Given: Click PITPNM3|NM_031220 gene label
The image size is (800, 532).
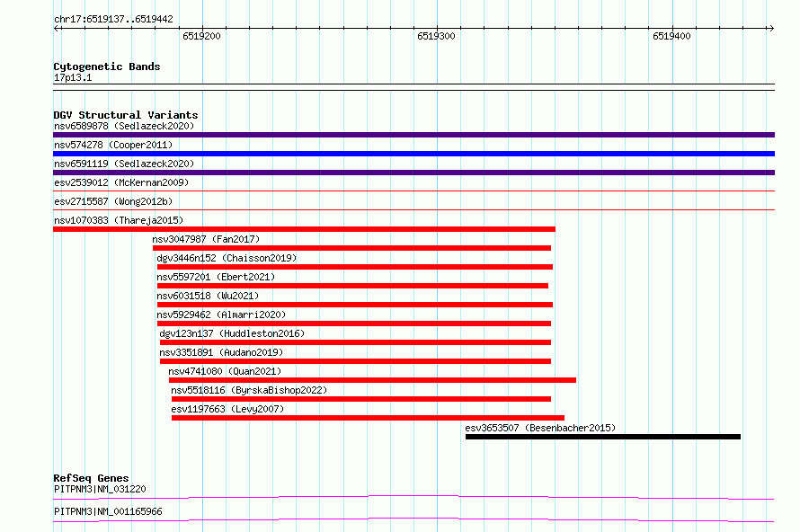Looking at the screenshot, I should (x=100, y=489).
